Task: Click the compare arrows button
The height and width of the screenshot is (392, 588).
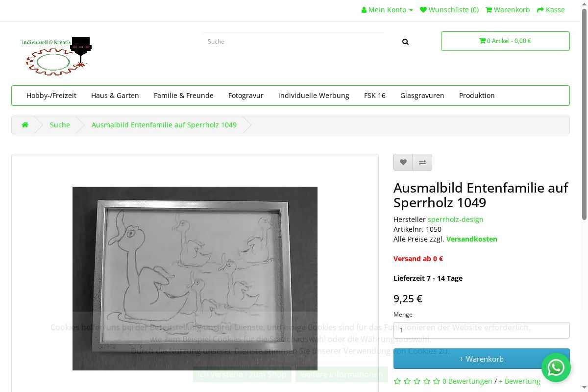Action: (422, 162)
